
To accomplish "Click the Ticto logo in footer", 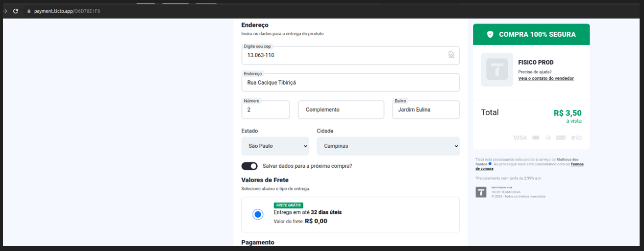I will pyautogui.click(x=481, y=192).
